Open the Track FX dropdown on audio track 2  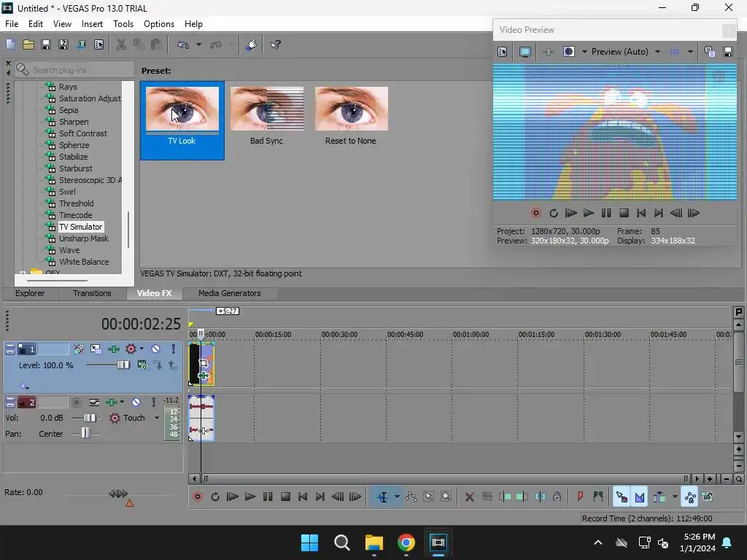point(122,402)
